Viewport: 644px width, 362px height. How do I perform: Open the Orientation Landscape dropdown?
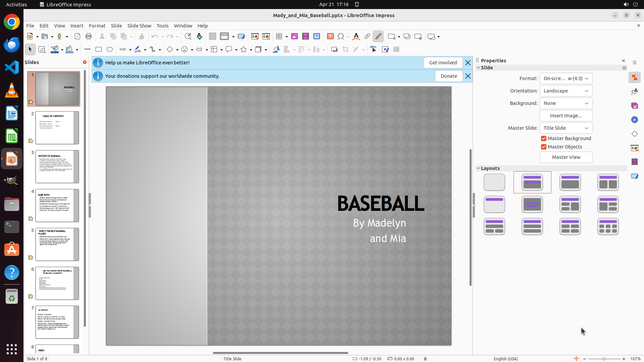pos(566,91)
